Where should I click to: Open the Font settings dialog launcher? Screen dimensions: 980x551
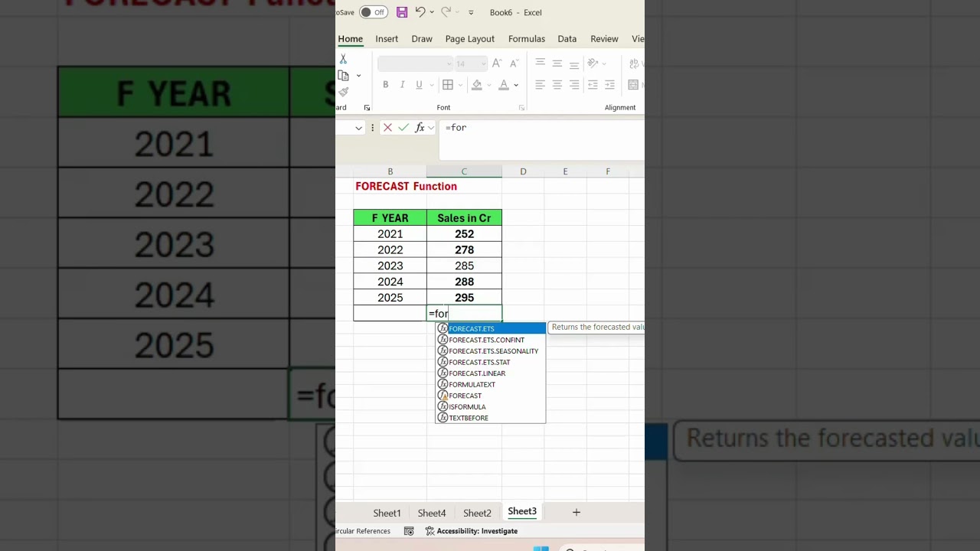521,108
